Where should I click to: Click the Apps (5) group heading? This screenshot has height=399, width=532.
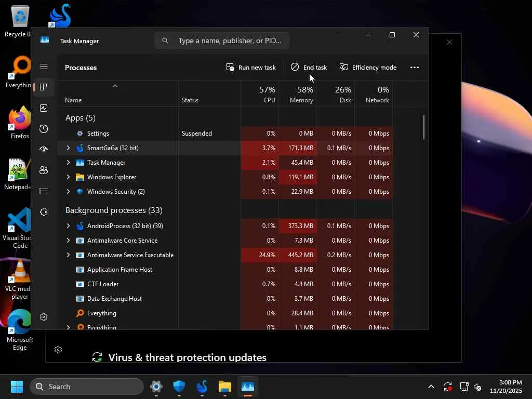(81, 118)
